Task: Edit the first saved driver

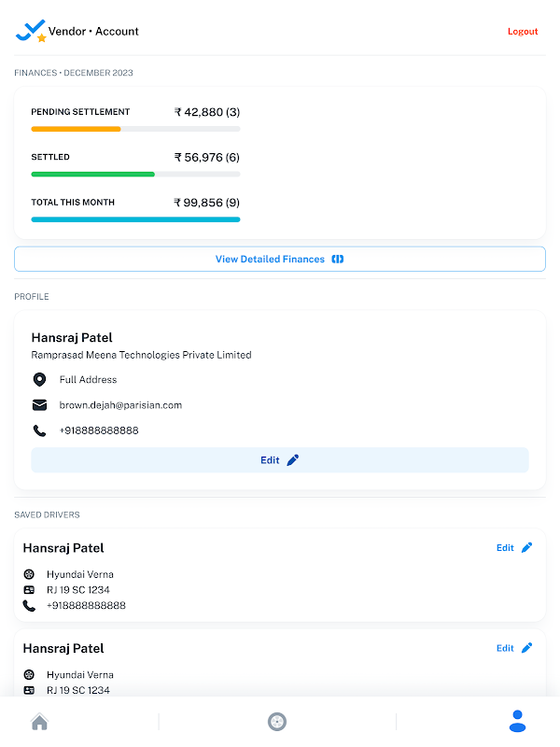Action: coord(514,548)
